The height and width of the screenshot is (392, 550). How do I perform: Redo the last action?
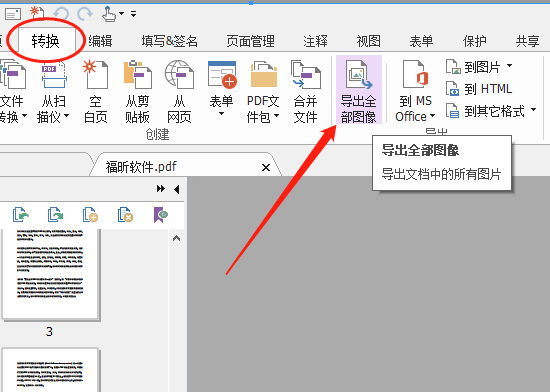(85, 14)
